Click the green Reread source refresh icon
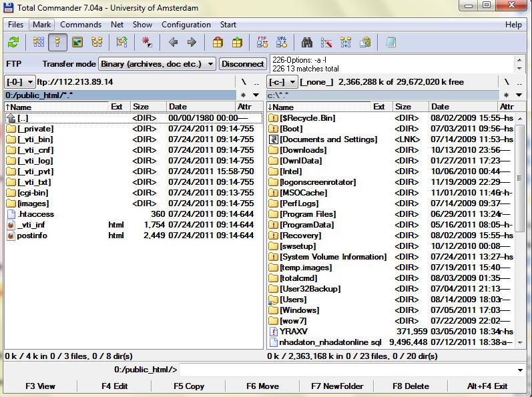The width and height of the screenshot is (532, 397). 13,43
